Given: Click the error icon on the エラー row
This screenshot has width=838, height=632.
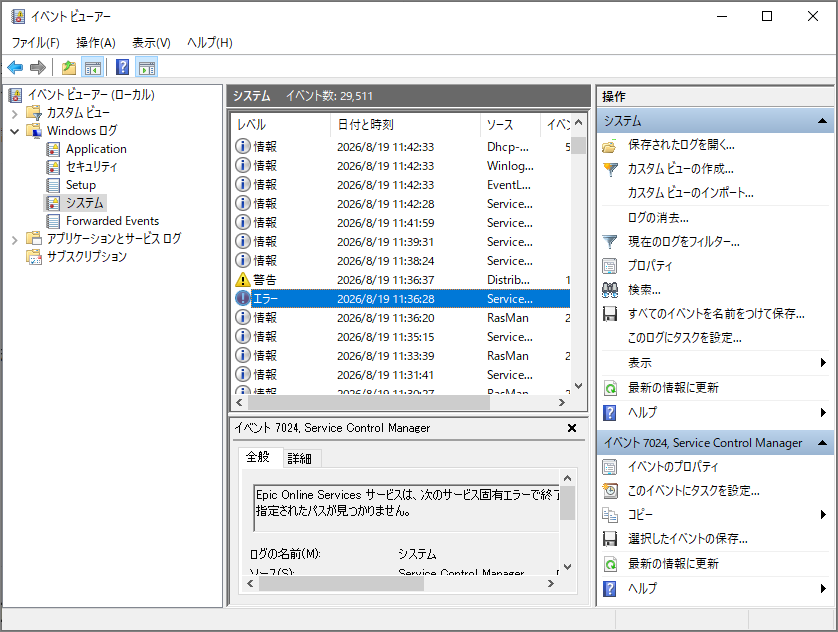Looking at the screenshot, I should (x=243, y=299).
